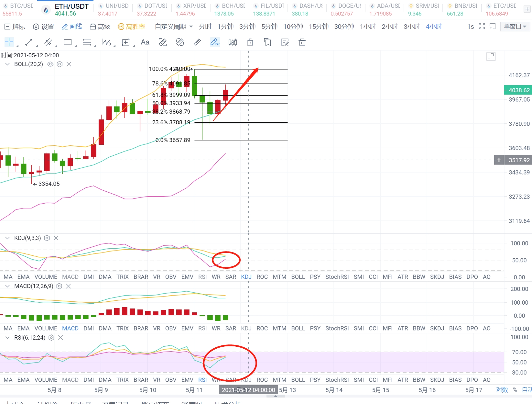The height and width of the screenshot is (404, 532).
Task: Remove the RSI indicator panel
Action: [60, 338]
